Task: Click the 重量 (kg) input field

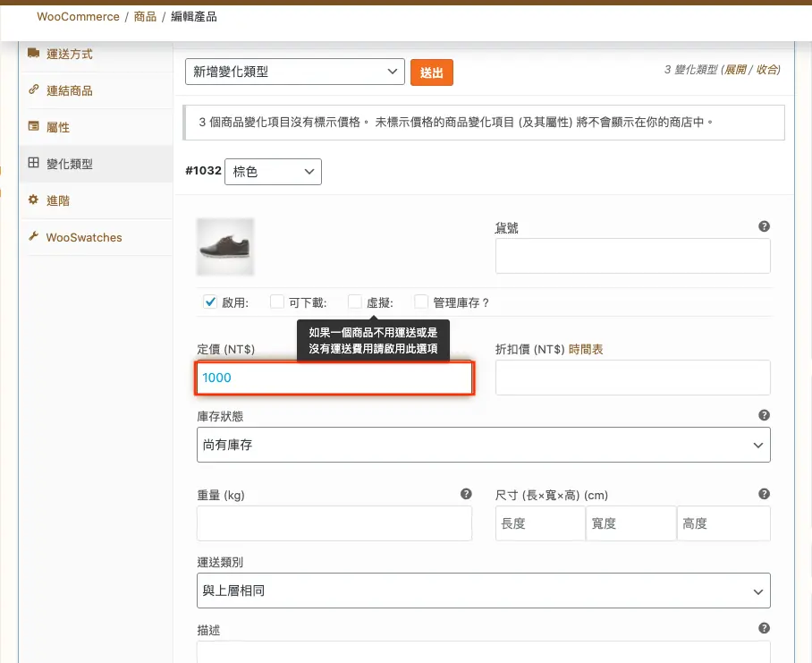Action: coord(334,523)
